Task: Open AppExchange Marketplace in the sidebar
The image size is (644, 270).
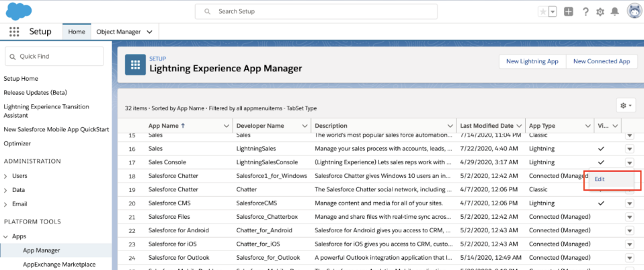Action: 59,264
